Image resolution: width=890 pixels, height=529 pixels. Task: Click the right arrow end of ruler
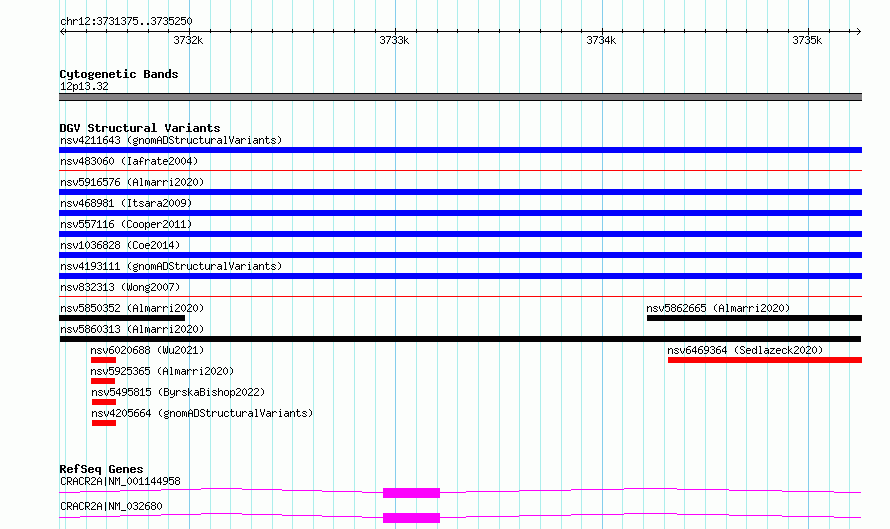tap(858, 31)
